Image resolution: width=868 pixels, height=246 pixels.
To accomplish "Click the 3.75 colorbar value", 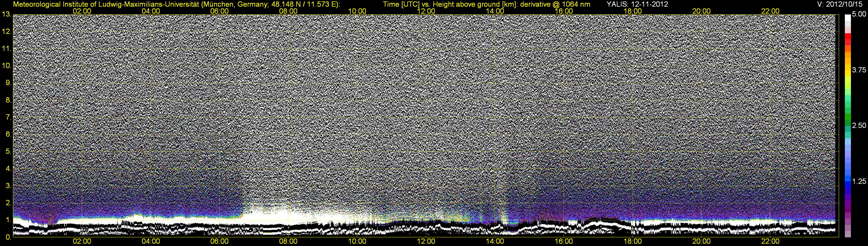I will pyautogui.click(x=859, y=70).
